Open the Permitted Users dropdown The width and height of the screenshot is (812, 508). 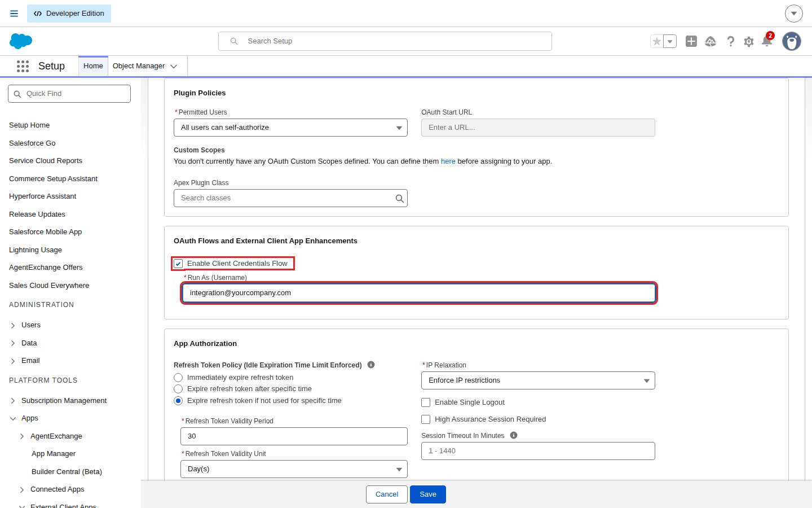coord(290,128)
